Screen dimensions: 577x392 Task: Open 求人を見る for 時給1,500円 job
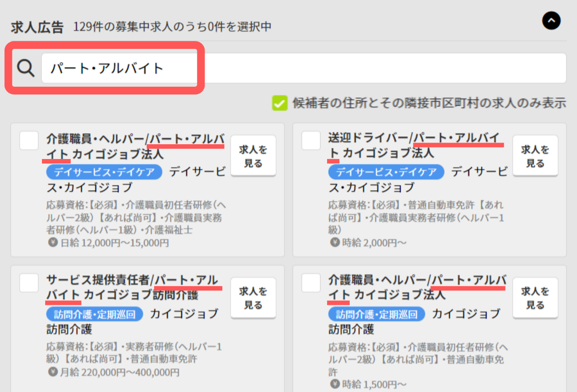(535, 298)
